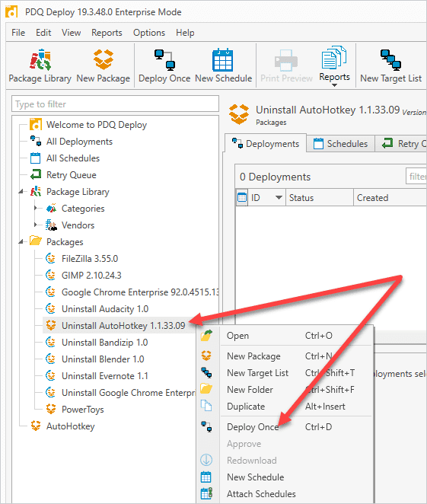
Task: Select All Deployments in tree
Action: [79, 142]
